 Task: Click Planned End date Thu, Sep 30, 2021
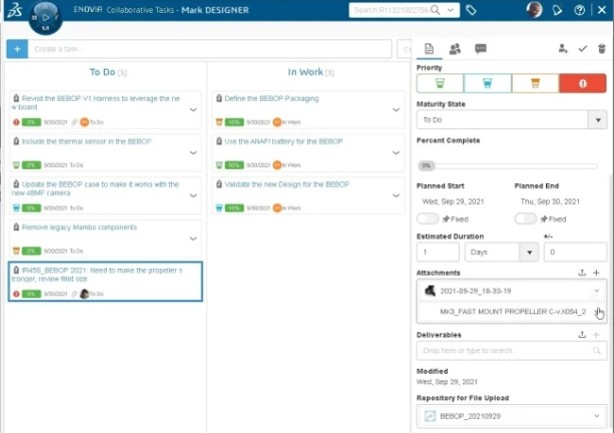coord(550,202)
